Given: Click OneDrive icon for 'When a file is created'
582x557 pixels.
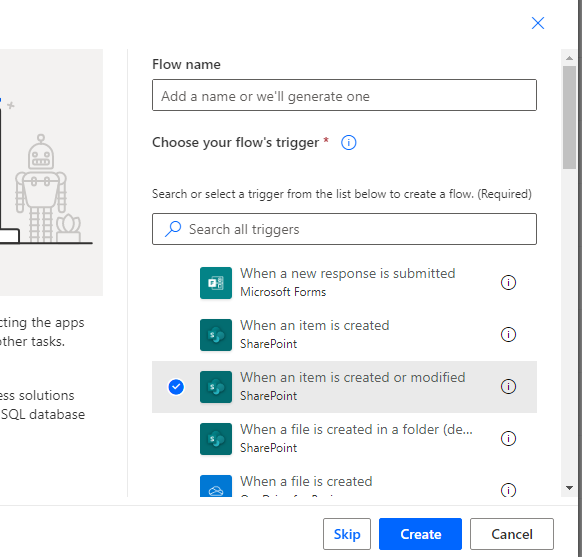Looking at the screenshot, I should (216, 486).
